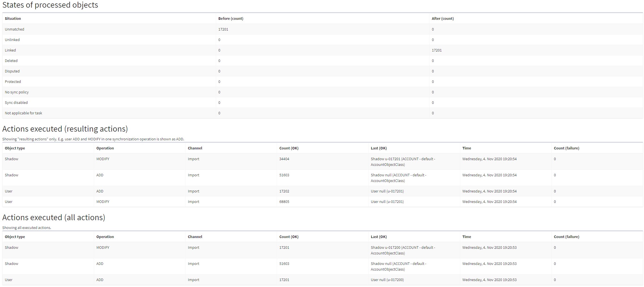The width and height of the screenshot is (644, 287).
Task: Click Actions executed (resulting actions) heading
Action: [x=65, y=129]
